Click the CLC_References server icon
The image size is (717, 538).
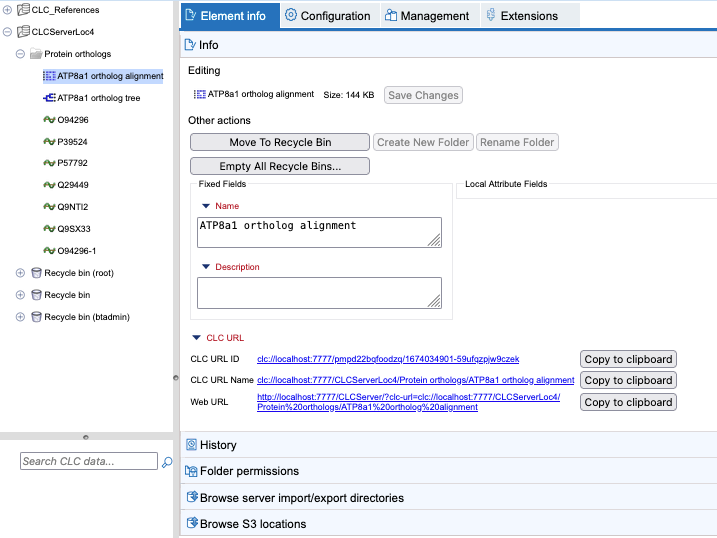[24, 10]
